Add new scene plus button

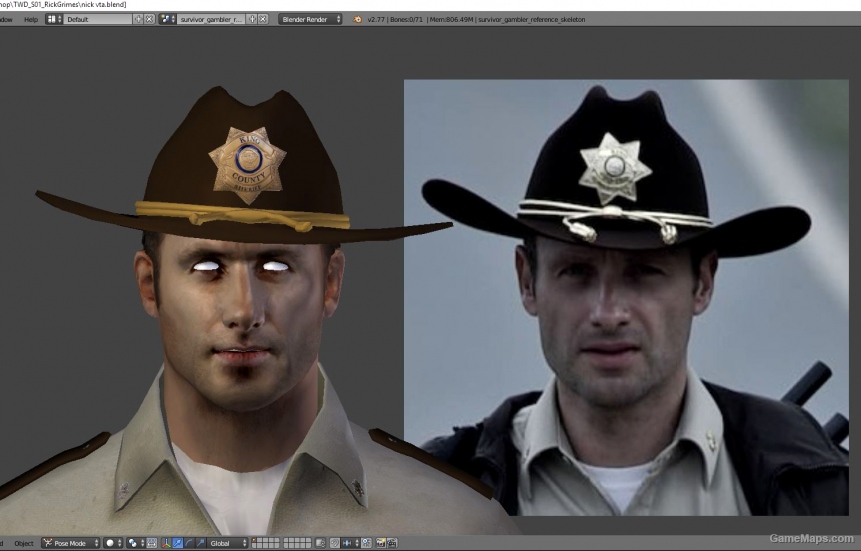coord(252,19)
